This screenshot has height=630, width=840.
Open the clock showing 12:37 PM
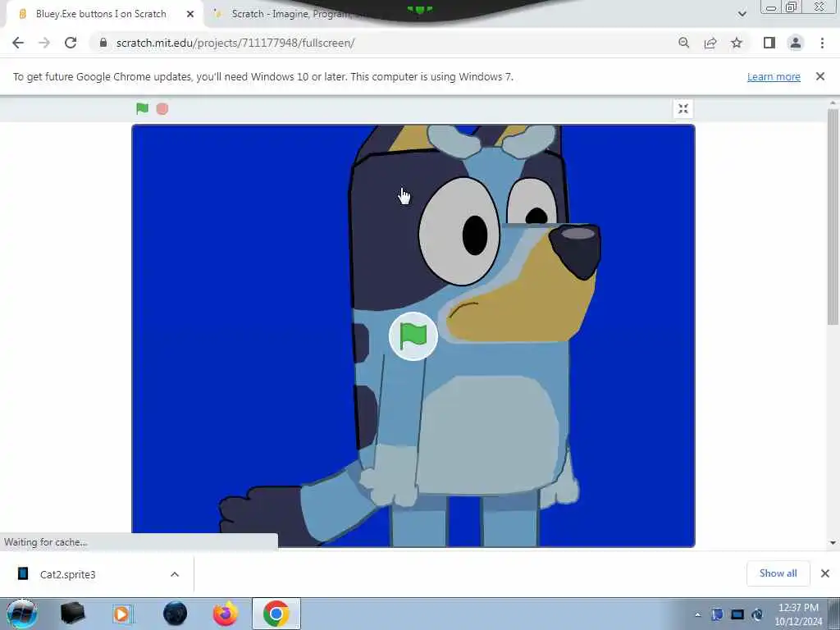[798, 614]
